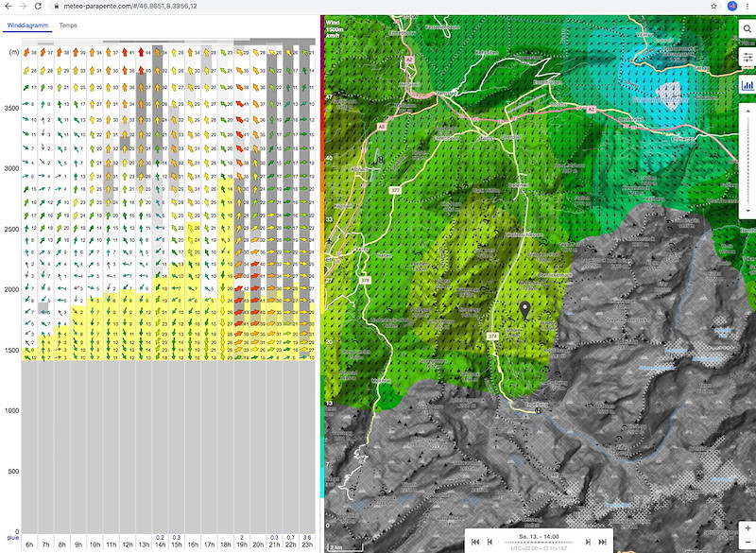
Task: Go back in the browser
Action: click(9, 7)
